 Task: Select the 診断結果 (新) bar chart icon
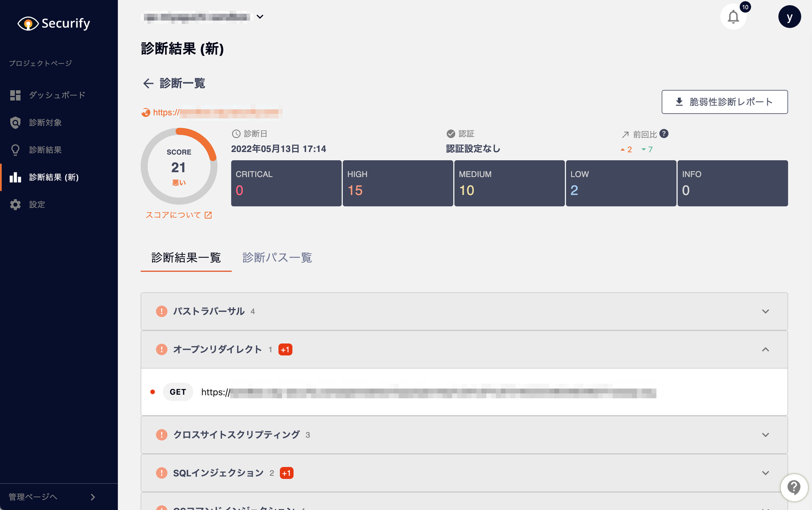[x=15, y=177]
